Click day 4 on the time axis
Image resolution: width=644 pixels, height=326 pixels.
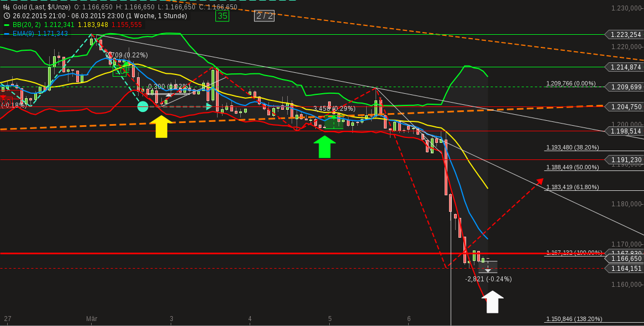[x=250, y=319]
